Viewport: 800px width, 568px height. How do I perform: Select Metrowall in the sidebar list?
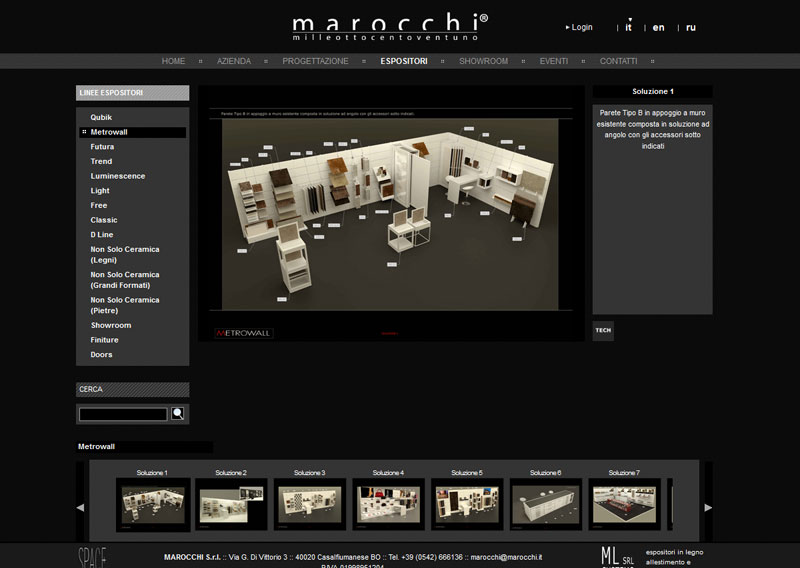133,132
